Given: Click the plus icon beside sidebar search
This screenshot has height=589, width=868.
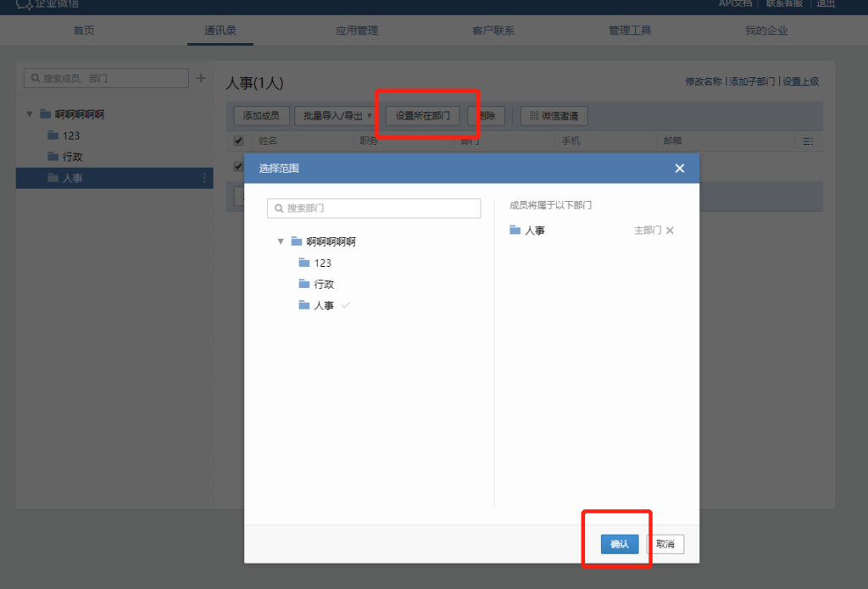Looking at the screenshot, I should click(x=201, y=78).
